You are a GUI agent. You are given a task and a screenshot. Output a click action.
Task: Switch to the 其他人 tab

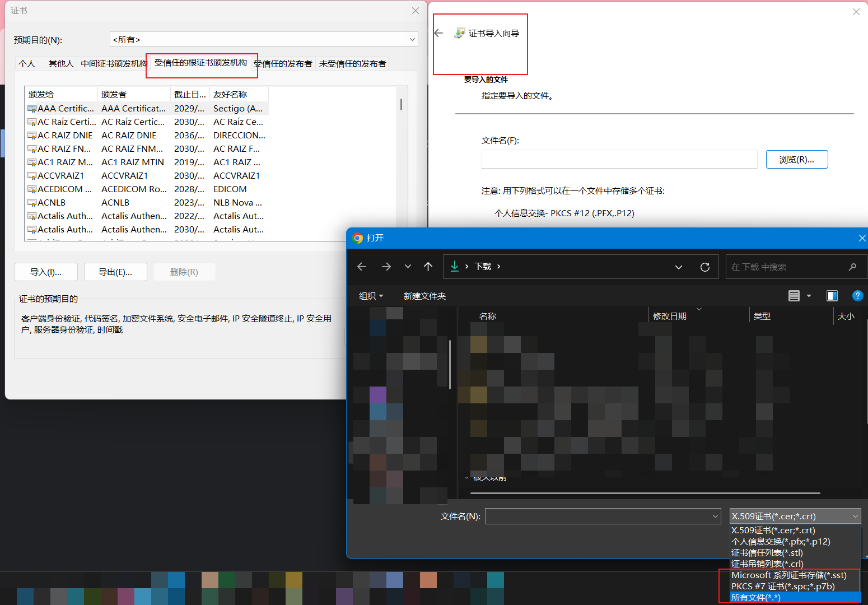point(61,64)
